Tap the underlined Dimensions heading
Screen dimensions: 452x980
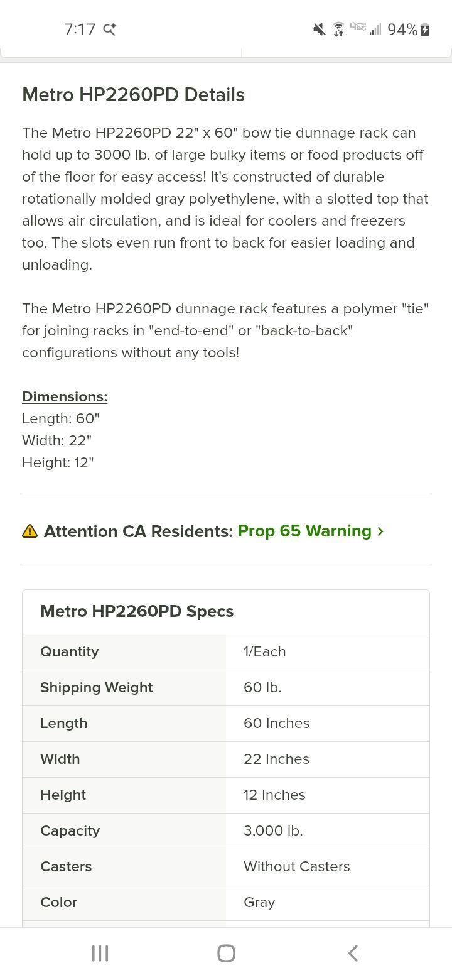pos(65,396)
